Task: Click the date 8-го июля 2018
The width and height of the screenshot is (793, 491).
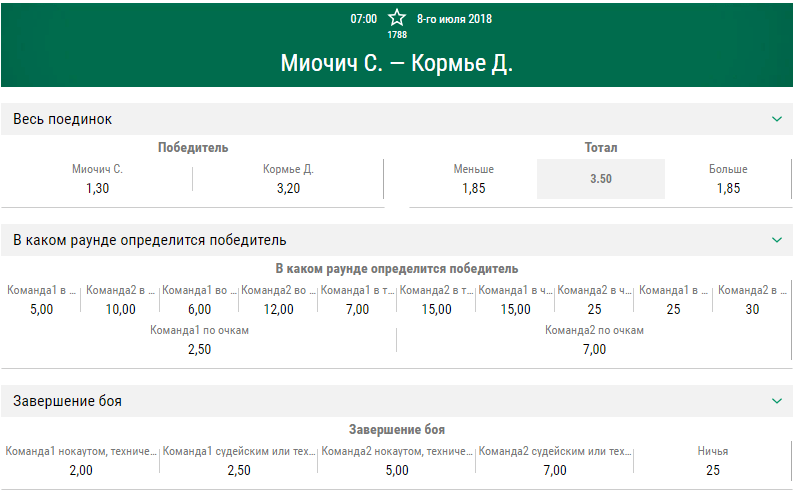Action: click(x=454, y=19)
